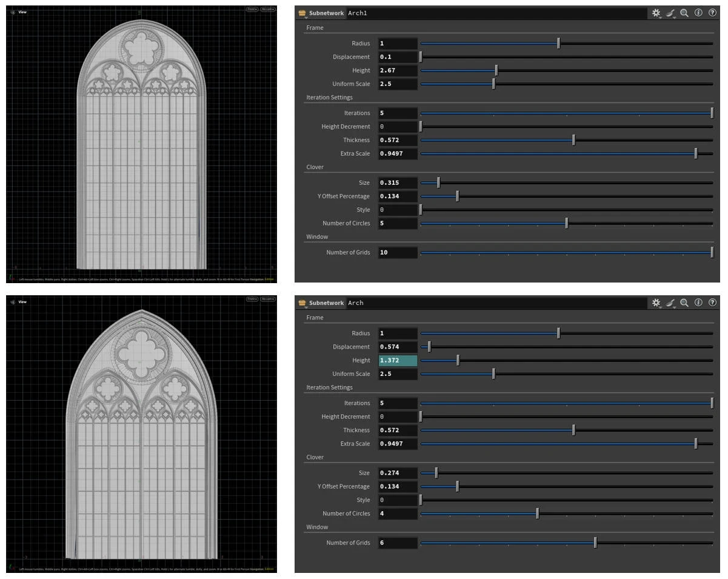Click the Subnetwork node icon beside Arch title

pos(303,303)
